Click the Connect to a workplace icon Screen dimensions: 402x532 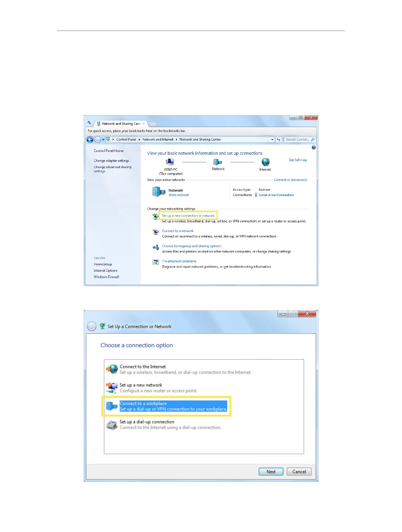112,406
